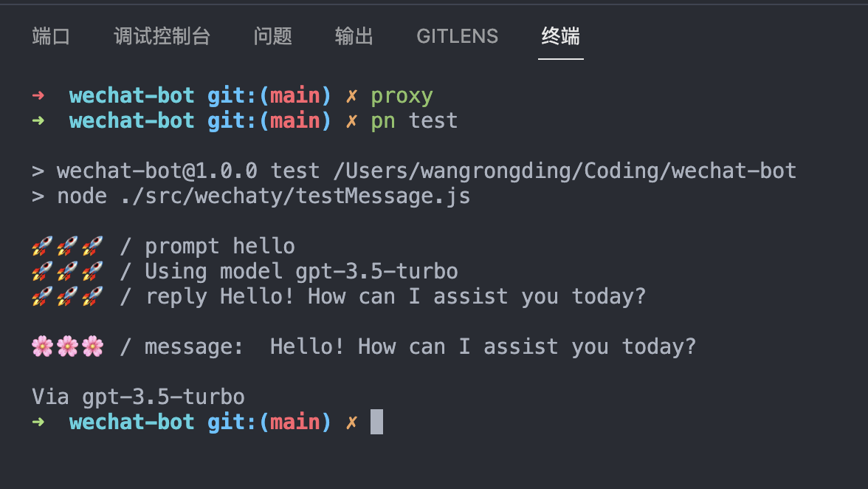Switch to the 端口 tab
The image size is (868, 489).
(x=51, y=36)
